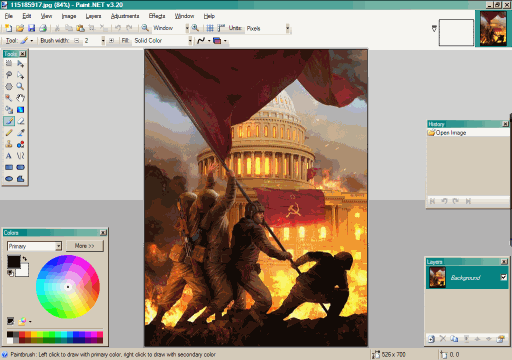The image size is (512, 360).
Task: Select the Move Selected Pixels tool
Action: [21, 63]
